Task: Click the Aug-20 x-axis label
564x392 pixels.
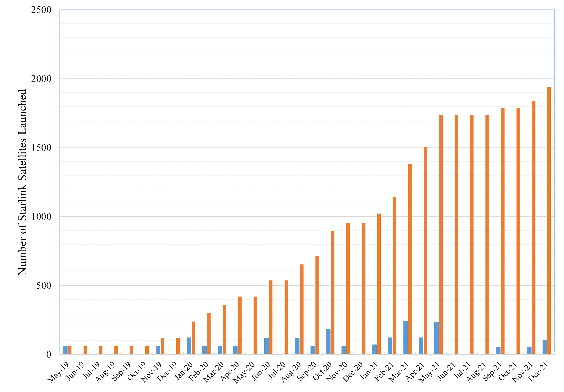Action: [291, 372]
